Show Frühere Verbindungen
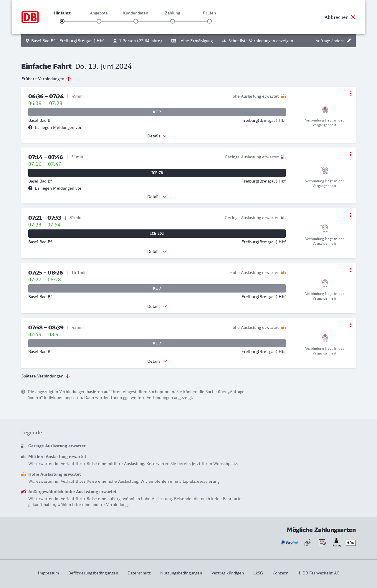 pyautogui.click(x=46, y=79)
